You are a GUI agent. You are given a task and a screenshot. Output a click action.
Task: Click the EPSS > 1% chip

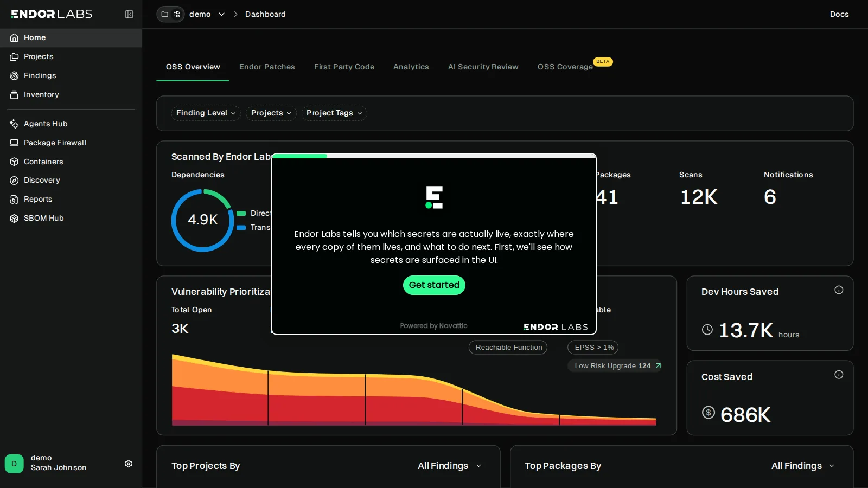pos(593,348)
